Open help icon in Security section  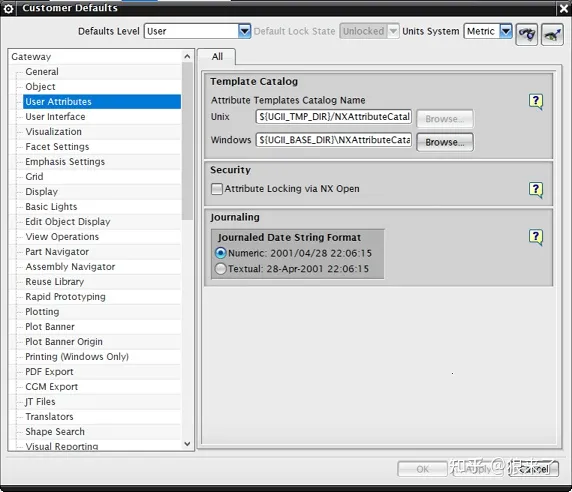click(536, 190)
